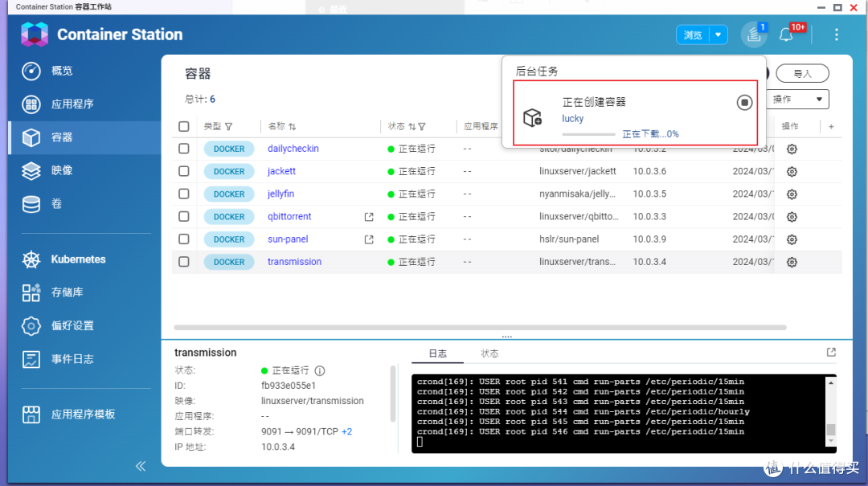Open the 卷 volumes section
This screenshot has width=868, height=486.
click(x=56, y=204)
